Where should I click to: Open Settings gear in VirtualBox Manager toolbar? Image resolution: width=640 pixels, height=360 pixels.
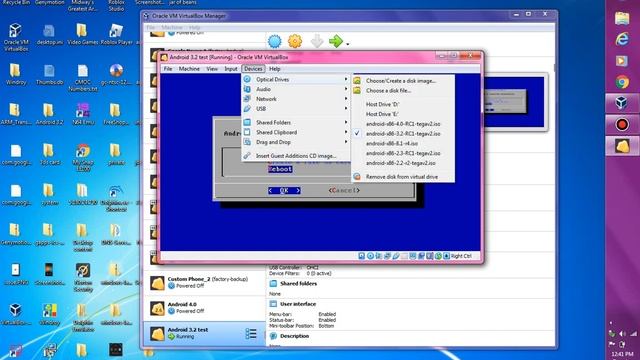[295, 41]
